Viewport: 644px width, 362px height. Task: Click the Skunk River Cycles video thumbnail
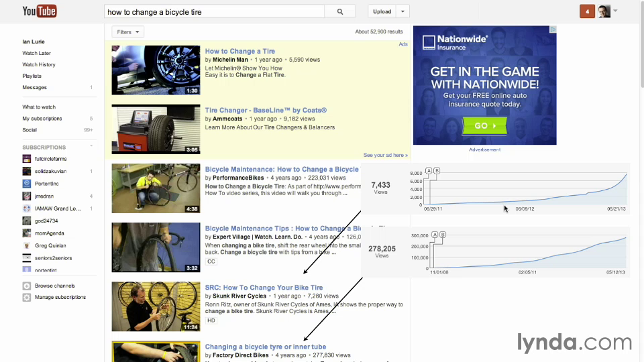point(156,306)
